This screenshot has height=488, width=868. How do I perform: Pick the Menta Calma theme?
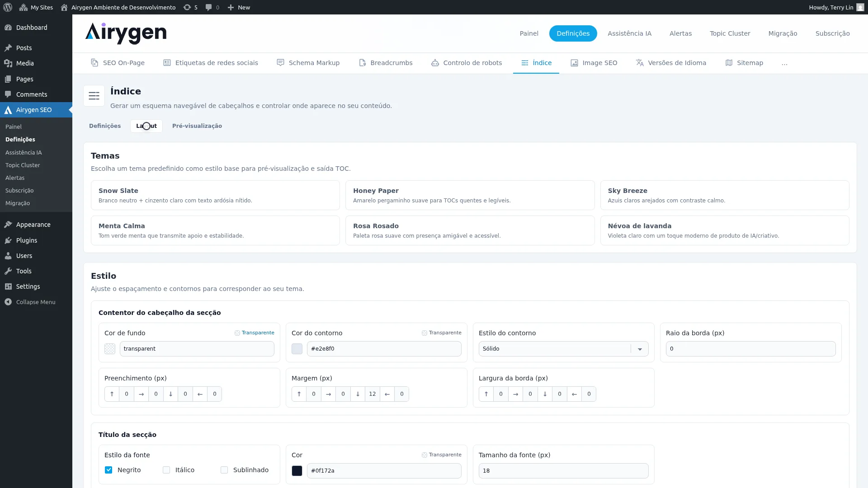point(215,230)
